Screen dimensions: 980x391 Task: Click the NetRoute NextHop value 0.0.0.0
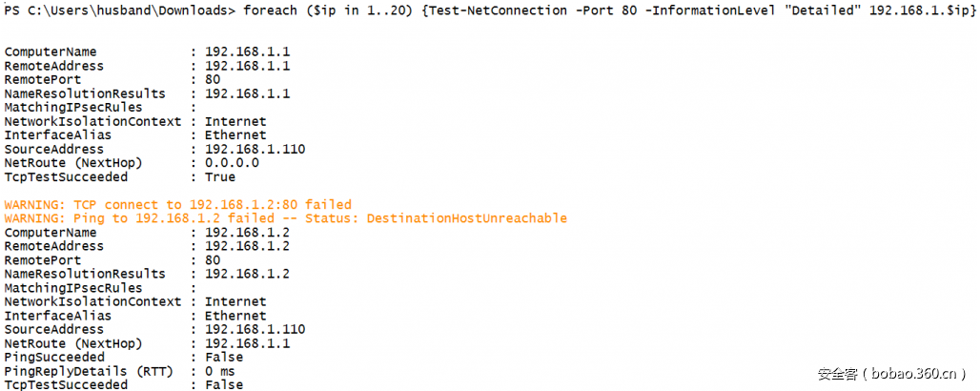pos(232,163)
